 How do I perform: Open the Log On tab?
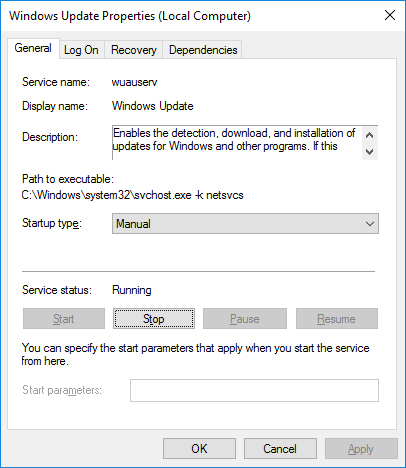81,50
